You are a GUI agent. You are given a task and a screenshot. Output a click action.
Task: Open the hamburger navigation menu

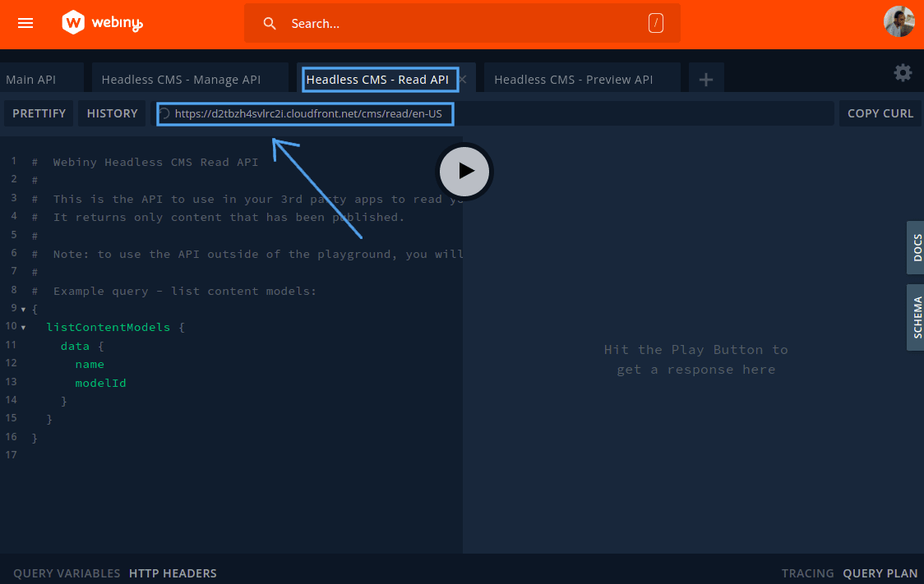[25, 23]
